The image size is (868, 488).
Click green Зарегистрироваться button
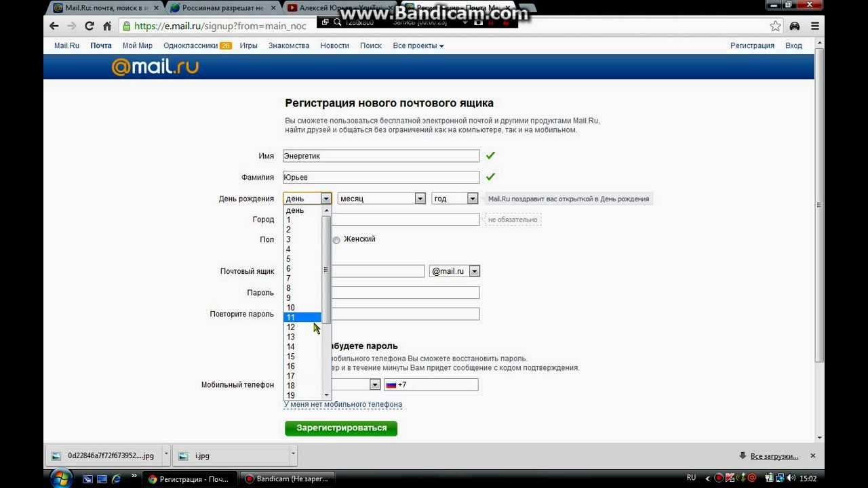341,428
